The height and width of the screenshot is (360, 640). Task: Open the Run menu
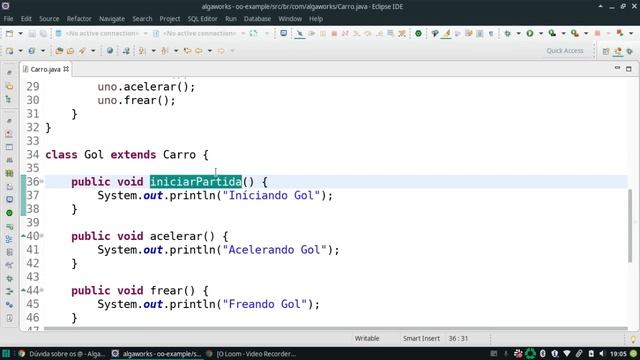coord(231,19)
